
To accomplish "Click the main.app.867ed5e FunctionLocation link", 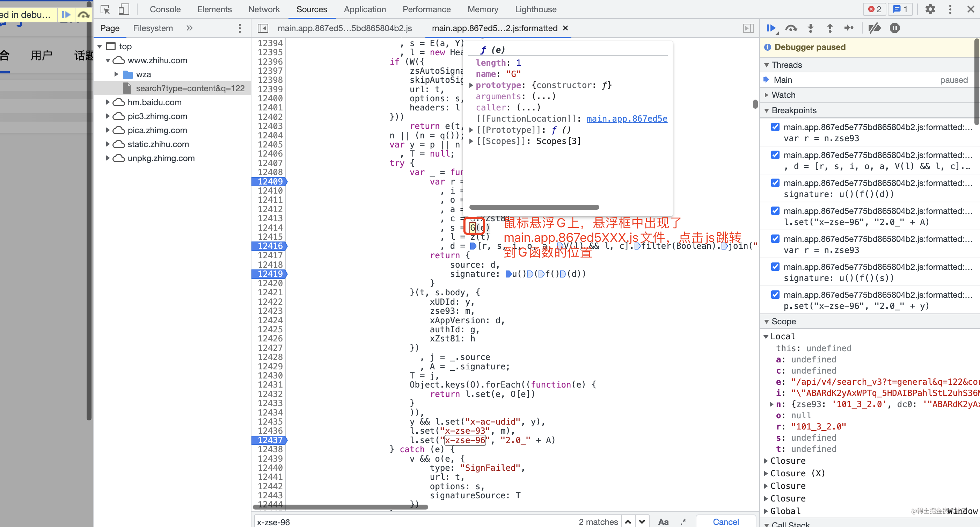I will (x=627, y=119).
